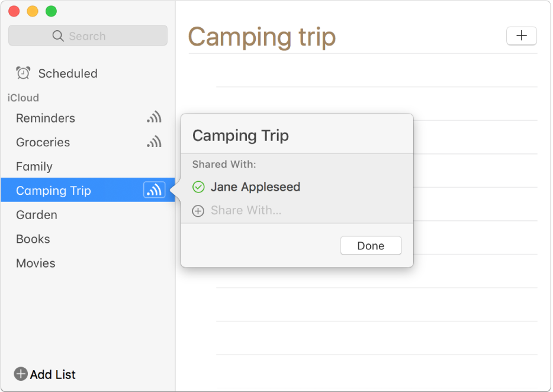553x392 pixels.
Task: Click the sharing icon next to Reminders
Action: tap(154, 118)
